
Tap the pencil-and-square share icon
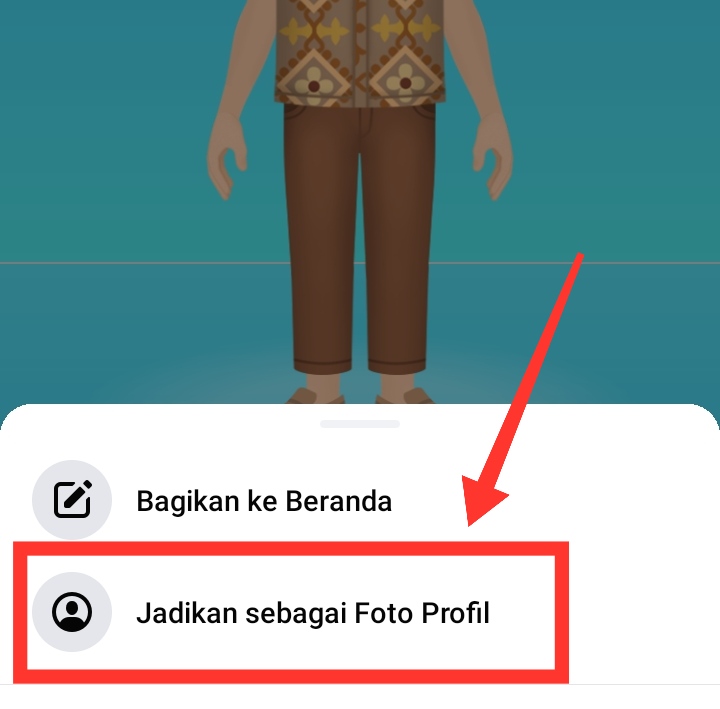(73, 500)
